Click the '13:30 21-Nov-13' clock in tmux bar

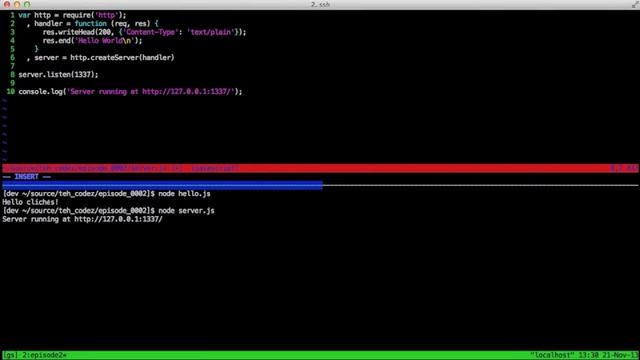click(x=609, y=355)
